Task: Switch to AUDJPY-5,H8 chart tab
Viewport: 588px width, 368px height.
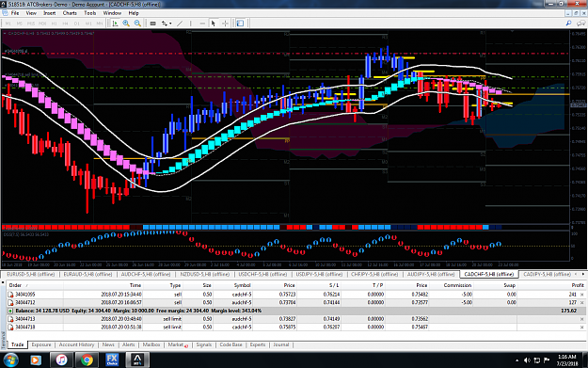Action: coord(431,274)
